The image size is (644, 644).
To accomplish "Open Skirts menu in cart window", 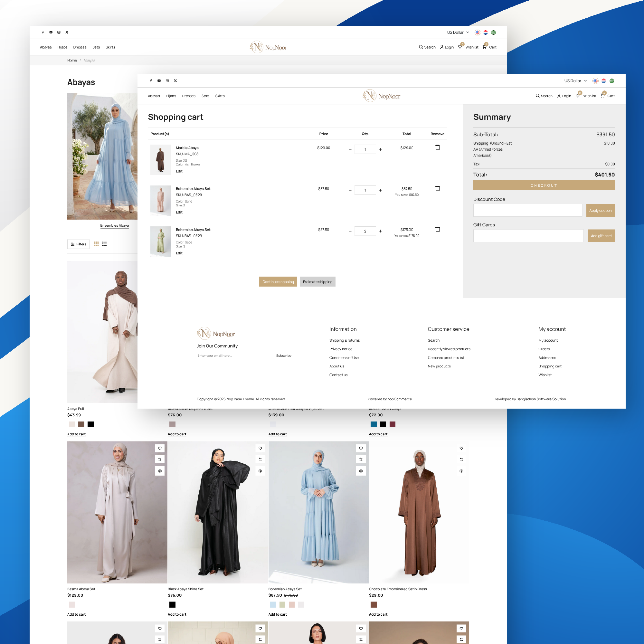I will [x=220, y=96].
